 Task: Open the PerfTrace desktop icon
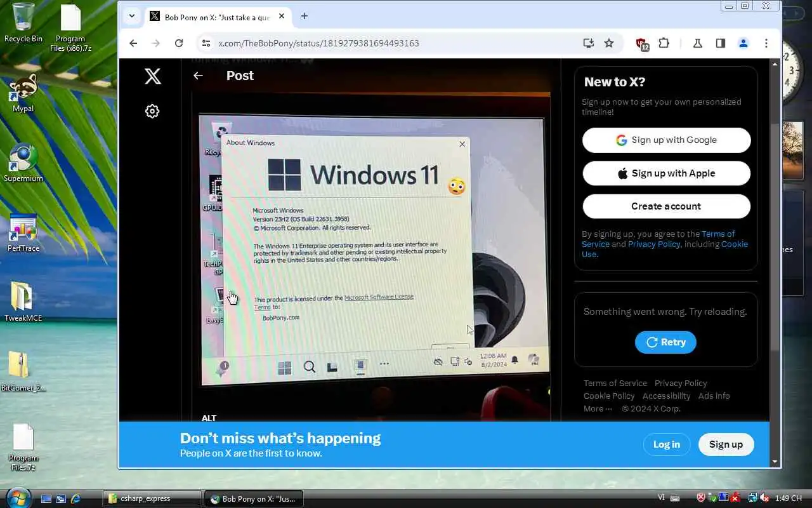(x=23, y=233)
